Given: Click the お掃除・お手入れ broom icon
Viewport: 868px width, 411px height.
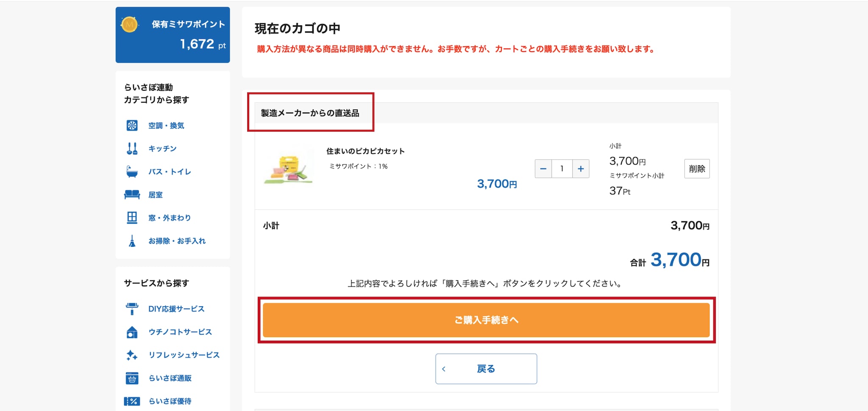Looking at the screenshot, I should click(x=132, y=241).
